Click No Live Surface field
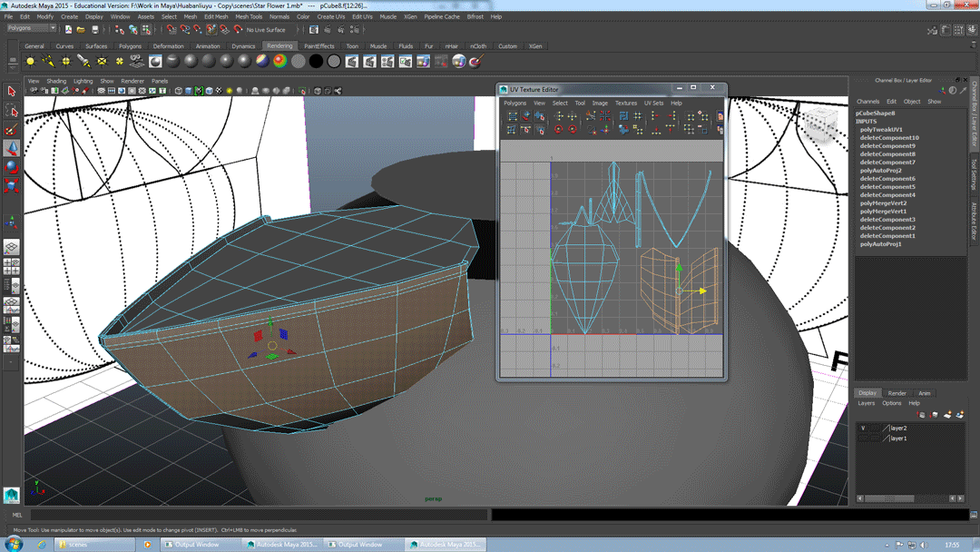This screenshot has width=980, height=552. (x=265, y=30)
